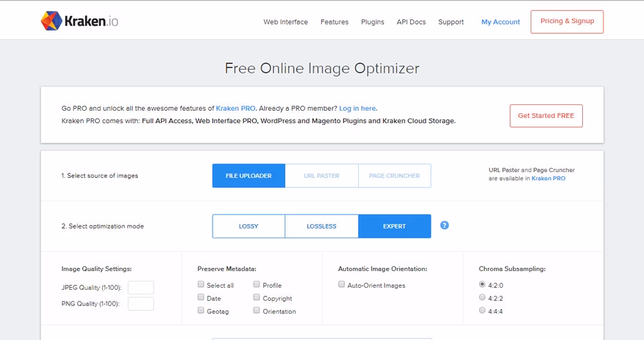
Task: Enable the Date metadata checkbox
Action: click(x=201, y=297)
